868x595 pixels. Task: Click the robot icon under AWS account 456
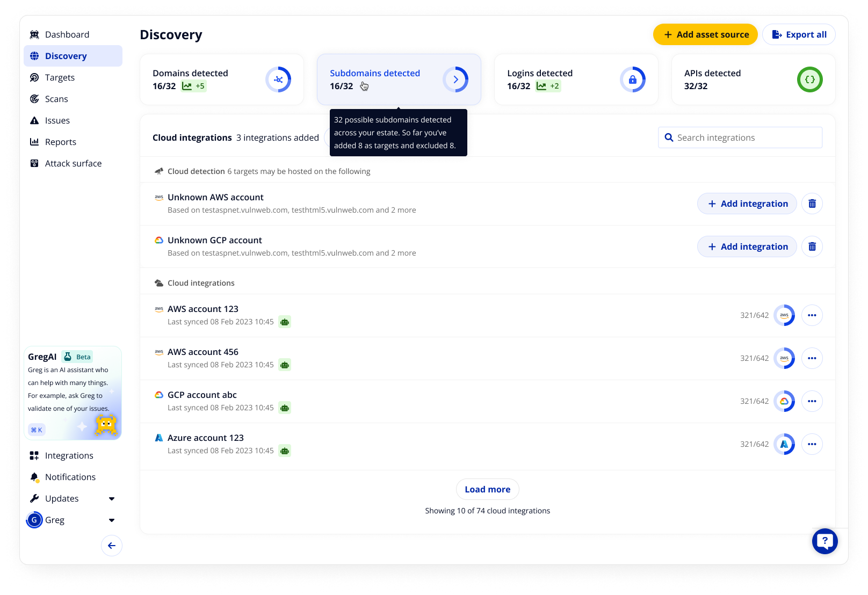coord(285,365)
